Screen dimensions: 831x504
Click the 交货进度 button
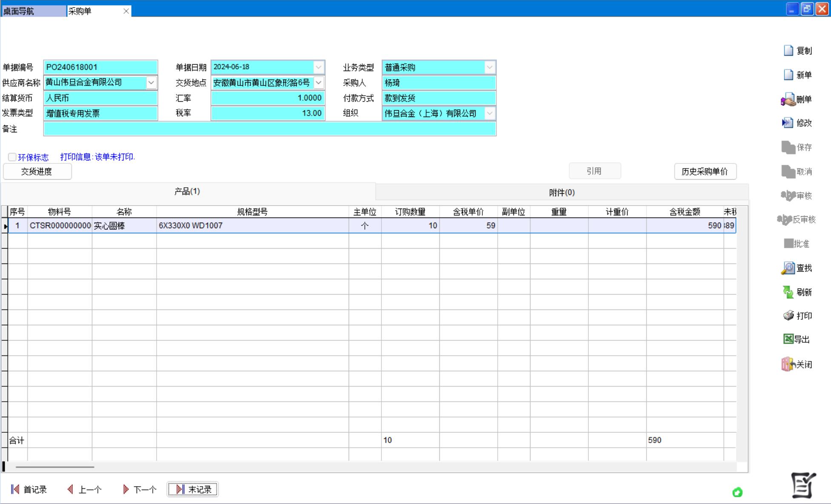[x=37, y=172]
